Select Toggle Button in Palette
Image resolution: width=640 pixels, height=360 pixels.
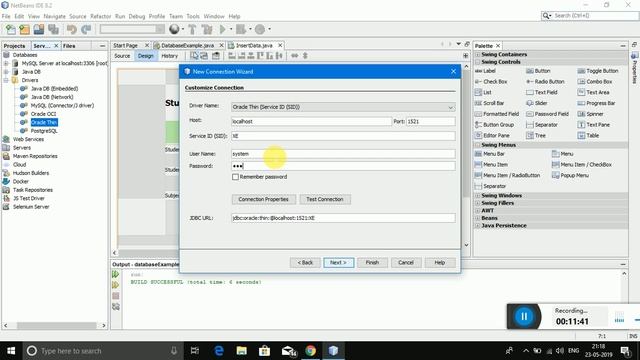pyautogui.click(x=598, y=71)
